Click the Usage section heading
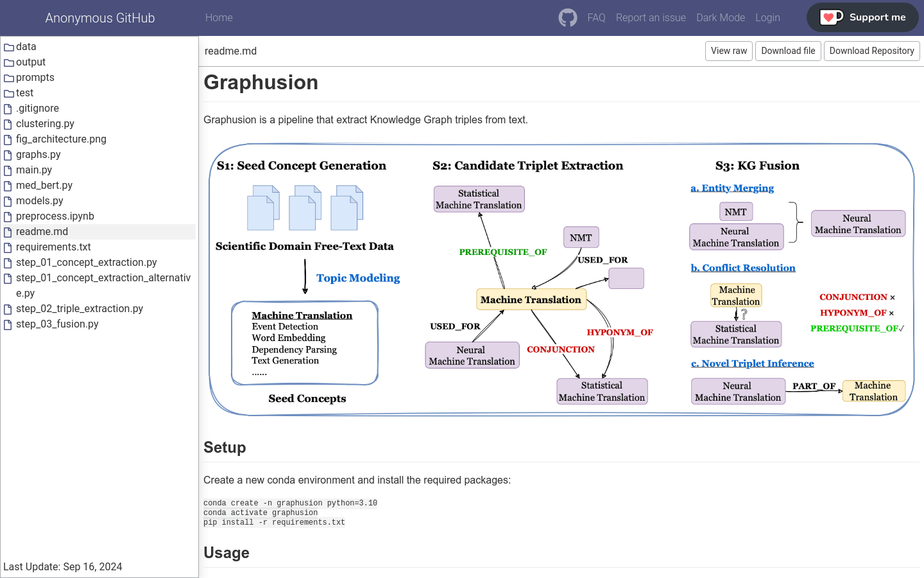 pyautogui.click(x=227, y=553)
